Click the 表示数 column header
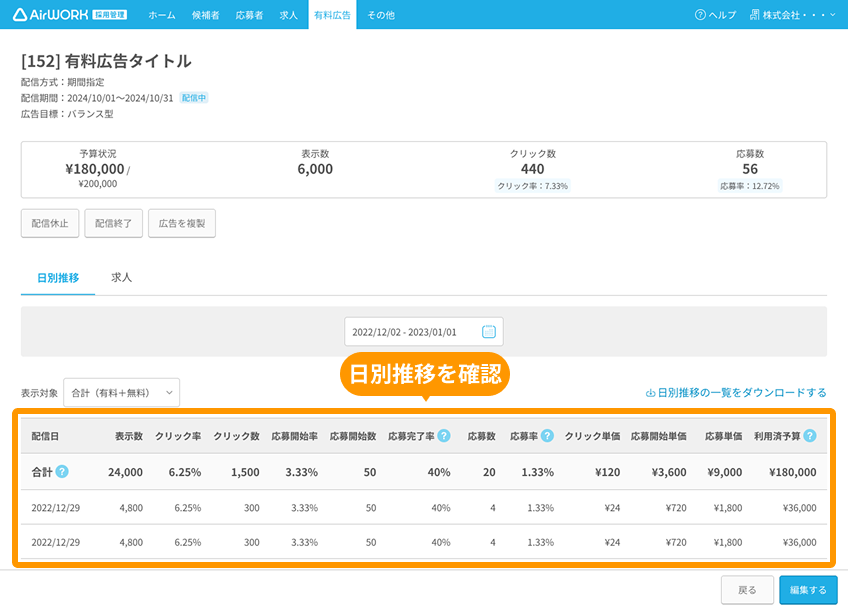 pos(129,436)
